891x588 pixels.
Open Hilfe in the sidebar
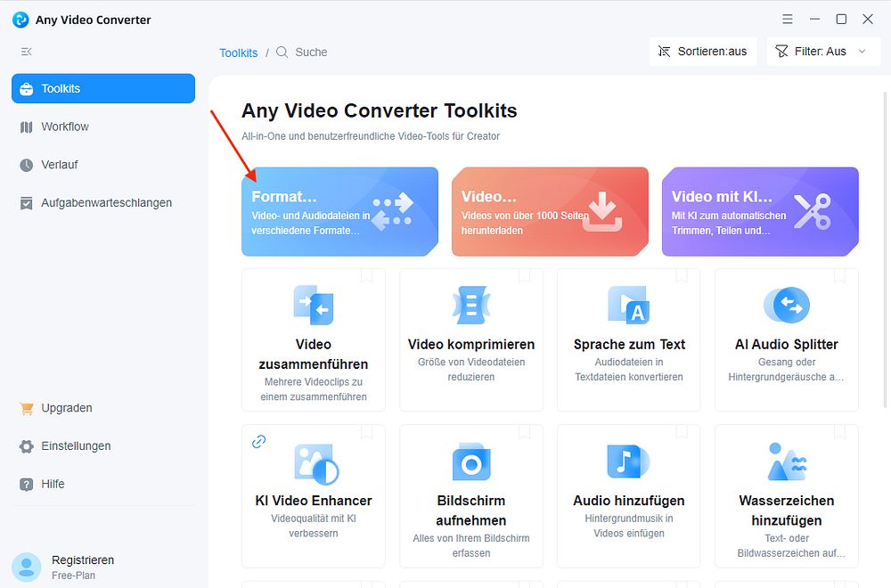[x=102, y=484]
